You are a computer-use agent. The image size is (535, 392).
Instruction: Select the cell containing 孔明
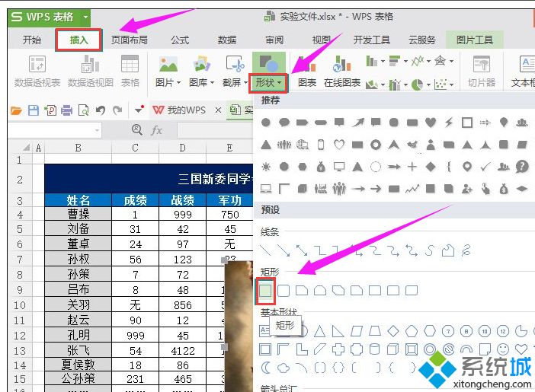tap(78, 336)
